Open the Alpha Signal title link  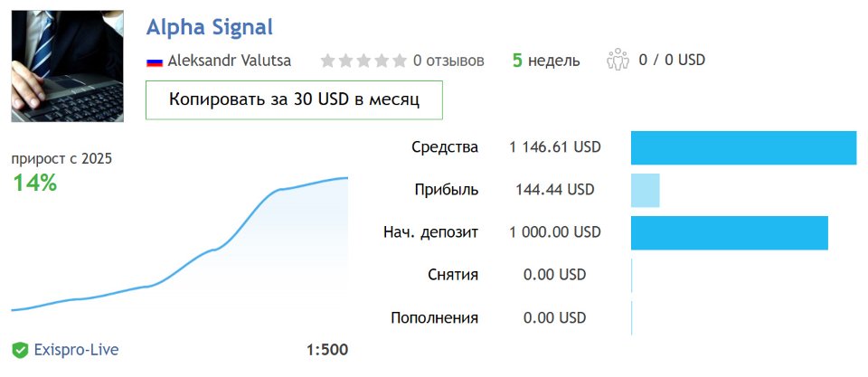tap(209, 27)
